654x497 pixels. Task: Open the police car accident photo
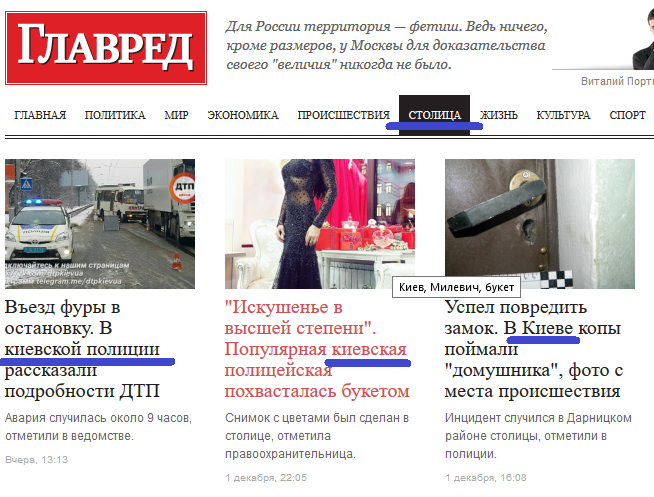tap(100, 224)
